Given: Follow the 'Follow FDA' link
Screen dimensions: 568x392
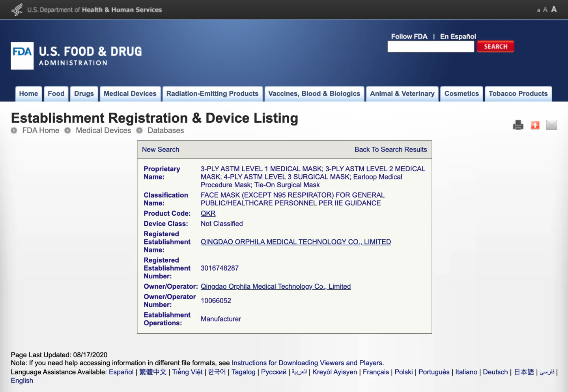Looking at the screenshot, I should (x=409, y=36).
